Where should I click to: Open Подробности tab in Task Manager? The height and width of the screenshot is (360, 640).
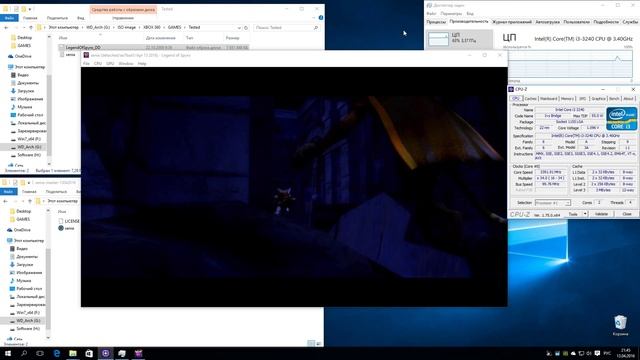click(x=606, y=22)
